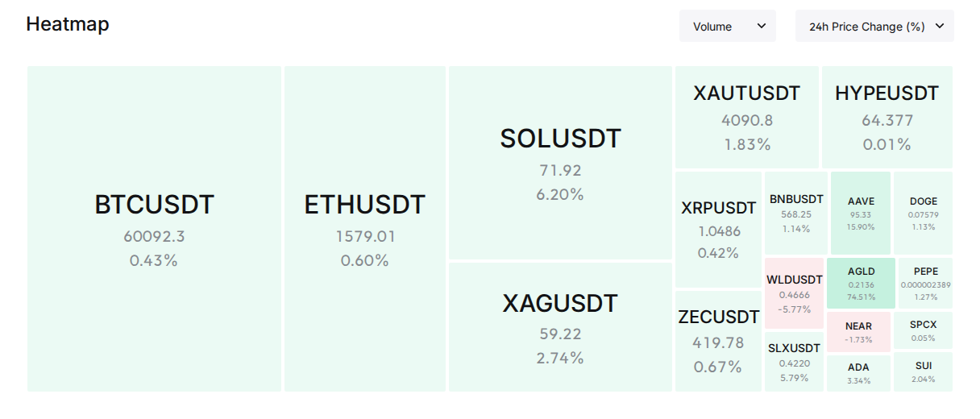This screenshot has width=980, height=419.
Task: Open the BNBUSDT tile
Action: pyautogui.click(x=796, y=214)
